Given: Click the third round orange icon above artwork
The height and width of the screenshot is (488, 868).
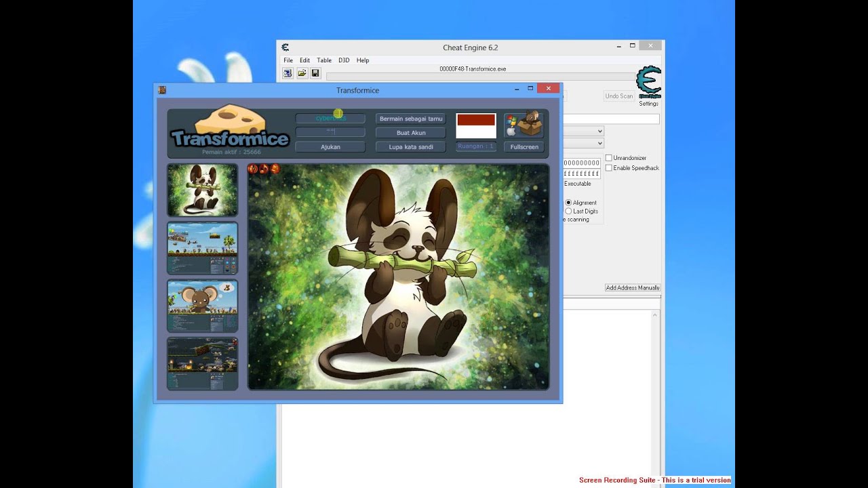Looking at the screenshot, I should pyautogui.click(x=275, y=169).
